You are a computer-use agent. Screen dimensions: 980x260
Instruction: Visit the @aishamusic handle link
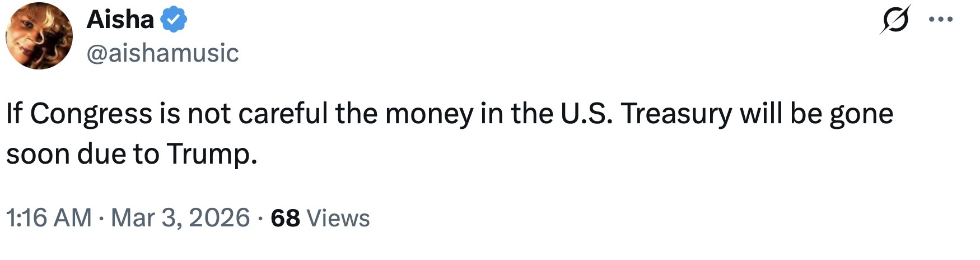162,53
